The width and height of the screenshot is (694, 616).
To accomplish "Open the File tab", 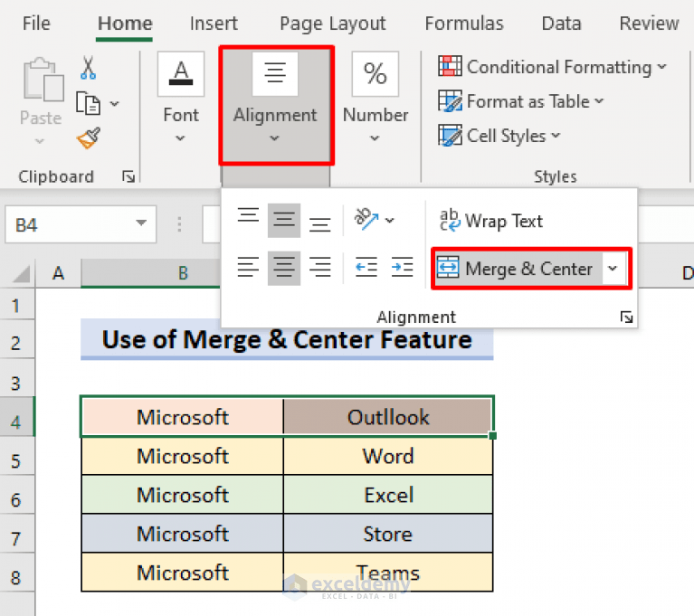I will pyautogui.click(x=36, y=24).
